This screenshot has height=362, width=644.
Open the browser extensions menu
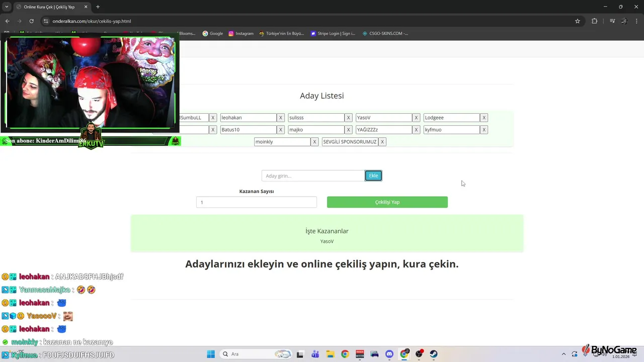click(595, 21)
